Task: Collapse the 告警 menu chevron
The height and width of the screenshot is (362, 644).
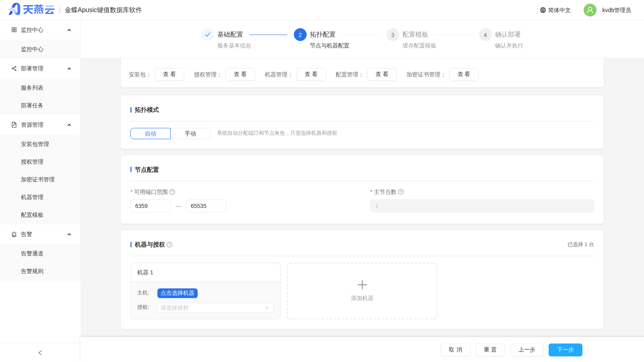Action: (69, 234)
